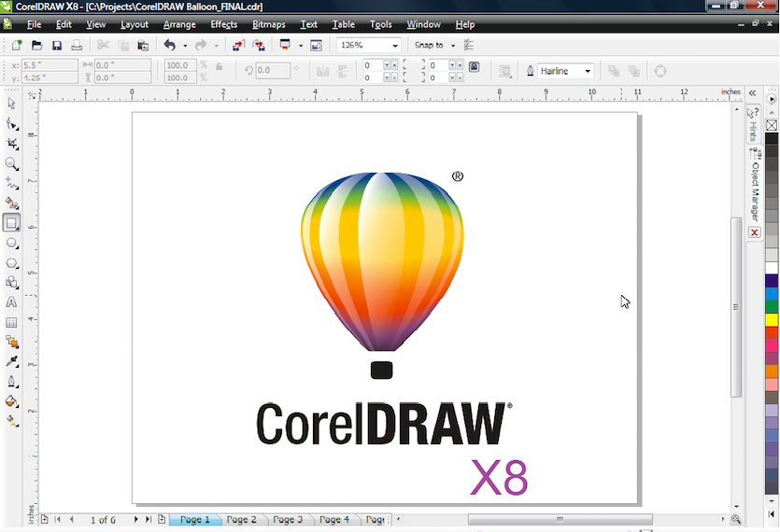This screenshot has height=532, width=780.
Task: Select the Table tool in toolbox
Action: pos(11,323)
